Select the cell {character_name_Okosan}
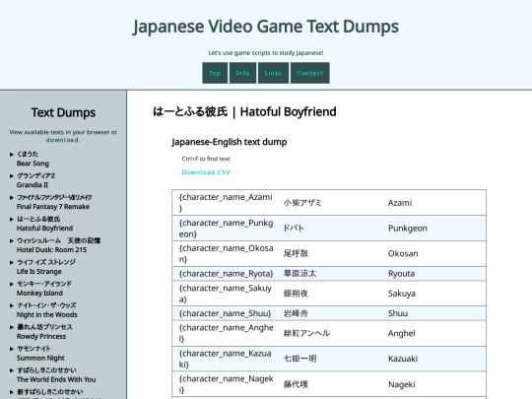The width and height of the screenshot is (532, 399). coord(226,254)
